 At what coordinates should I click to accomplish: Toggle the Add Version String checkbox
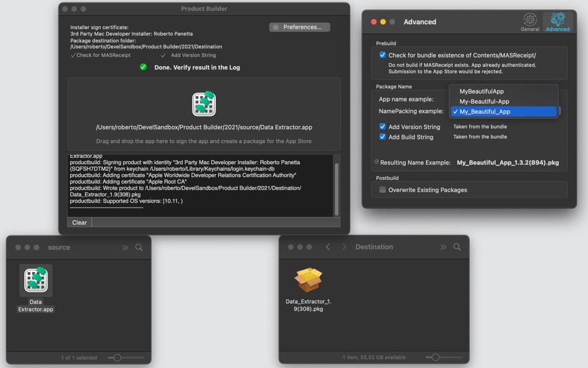pyautogui.click(x=382, y=126)
